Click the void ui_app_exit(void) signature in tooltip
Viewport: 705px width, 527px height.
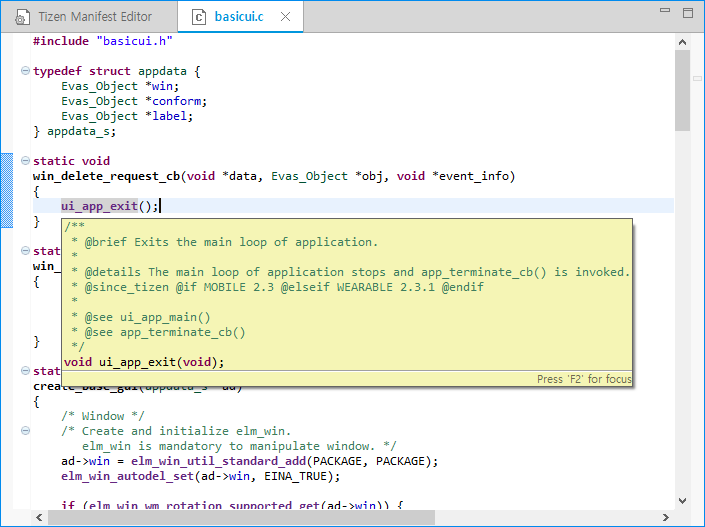[144, 362]
